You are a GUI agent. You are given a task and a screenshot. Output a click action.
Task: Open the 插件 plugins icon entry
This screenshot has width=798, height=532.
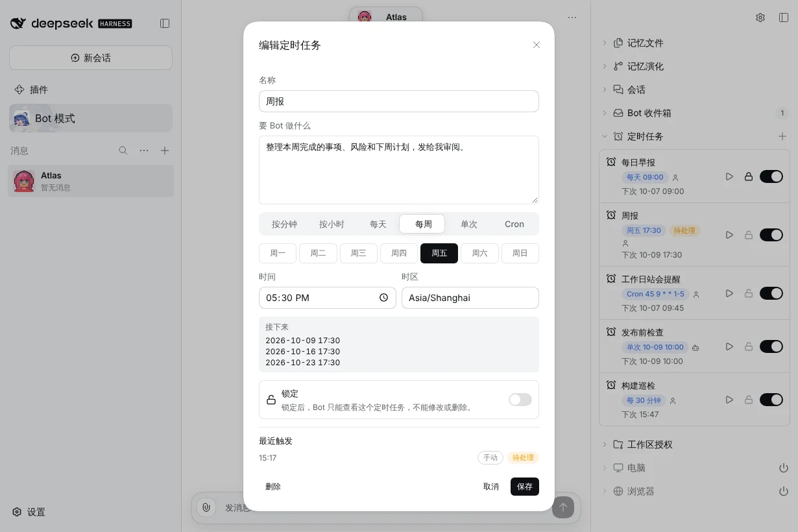31,90
